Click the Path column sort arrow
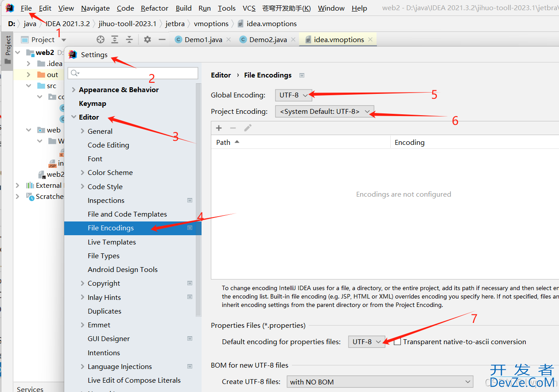 pyautogui.click(x=237, y=142)
